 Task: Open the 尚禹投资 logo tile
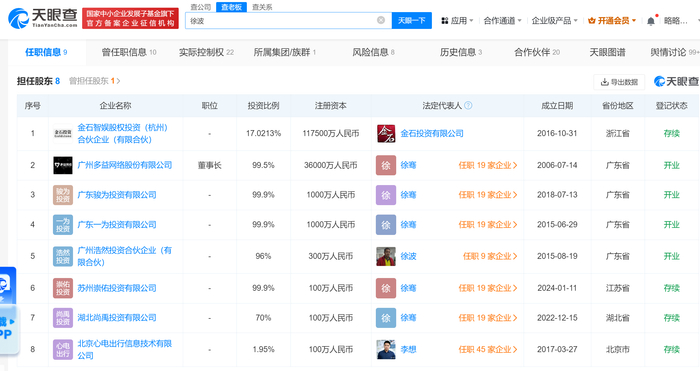point(63,318)
